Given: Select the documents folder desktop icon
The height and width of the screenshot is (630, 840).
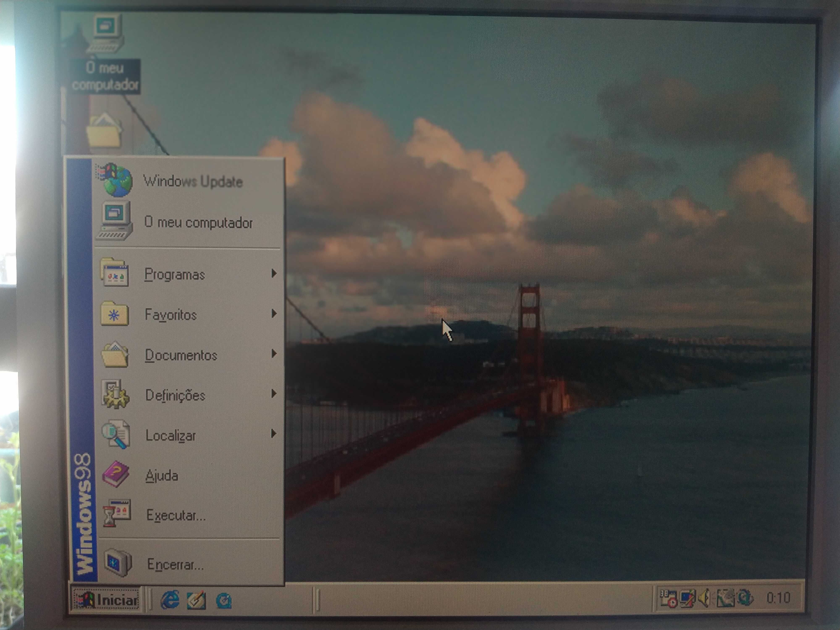Looking at the screenshot, I should 104,131.
